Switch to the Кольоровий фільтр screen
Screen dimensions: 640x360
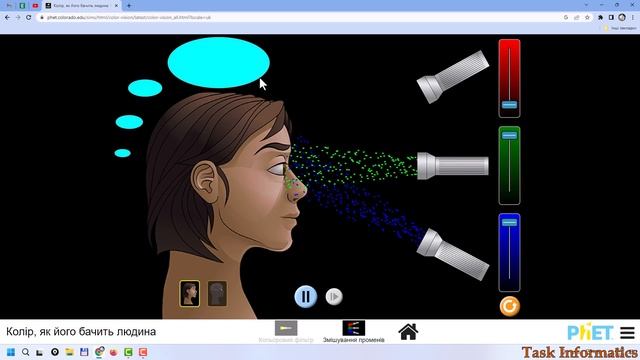click(x=286, y=332)
